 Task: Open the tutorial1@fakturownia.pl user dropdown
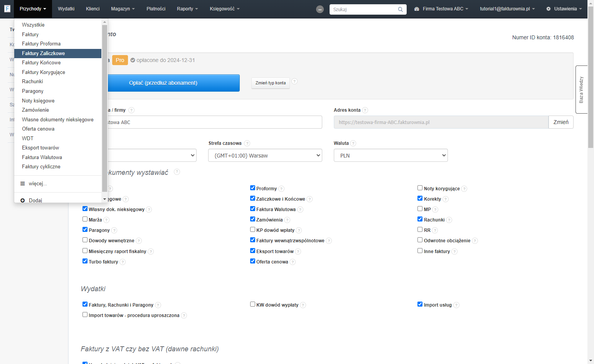[507, 9]
